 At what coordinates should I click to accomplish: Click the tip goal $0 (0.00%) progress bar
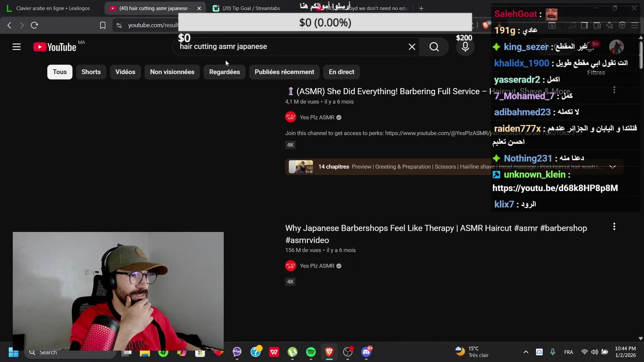(325, 23)
